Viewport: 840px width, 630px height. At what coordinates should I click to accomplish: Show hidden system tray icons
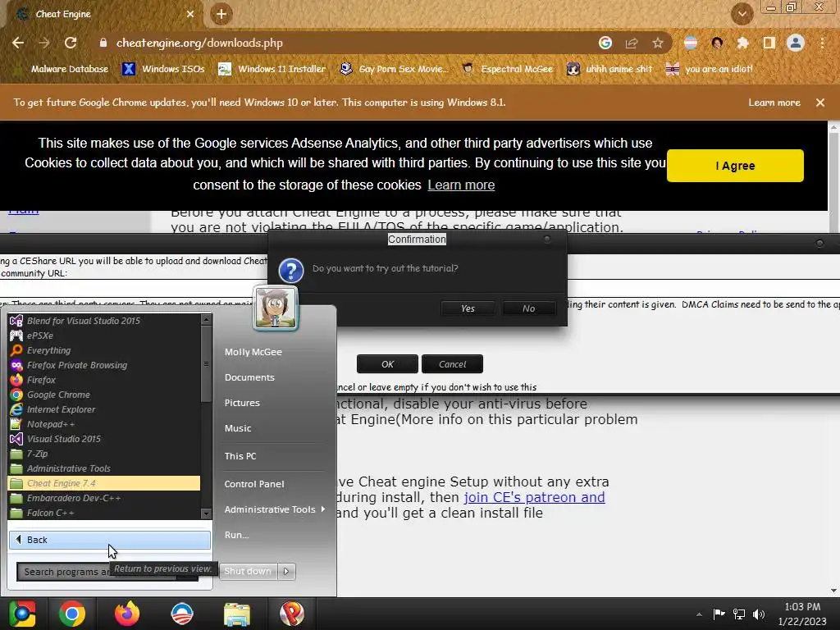(x=699, y=614)
